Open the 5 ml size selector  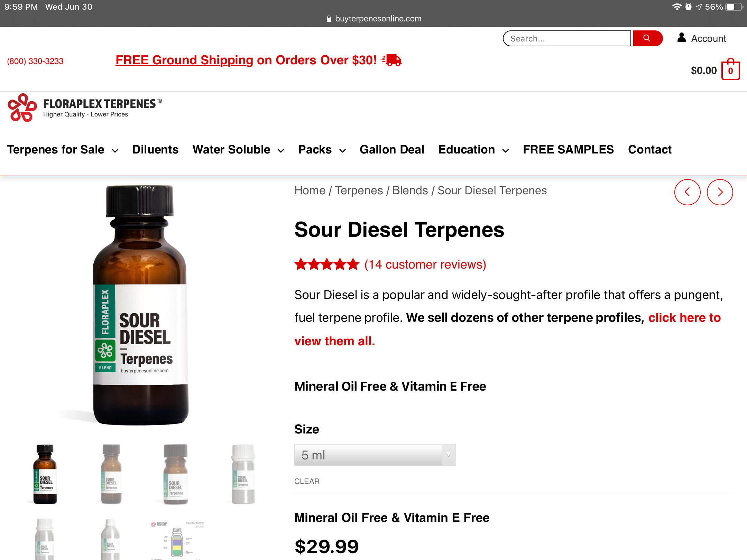pyautogui.click(x=375, y=455)
